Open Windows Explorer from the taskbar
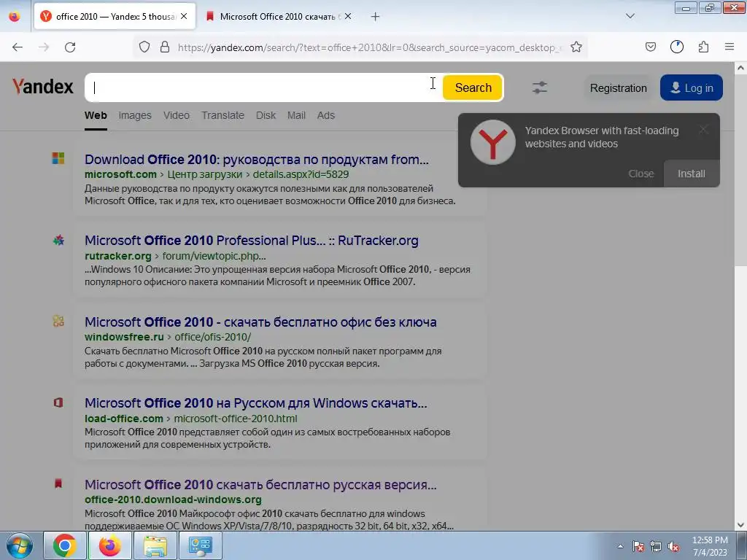The image size is (747, 560). pos(155,545)
